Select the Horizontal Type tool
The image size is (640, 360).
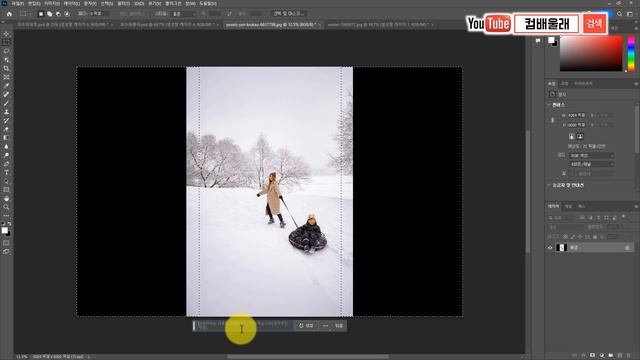tap(6, 173)
